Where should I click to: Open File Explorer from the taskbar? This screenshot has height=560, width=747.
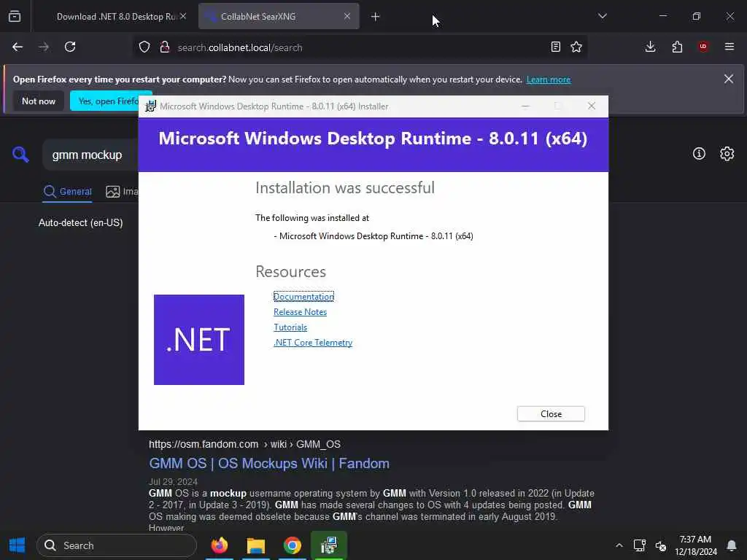256,545
